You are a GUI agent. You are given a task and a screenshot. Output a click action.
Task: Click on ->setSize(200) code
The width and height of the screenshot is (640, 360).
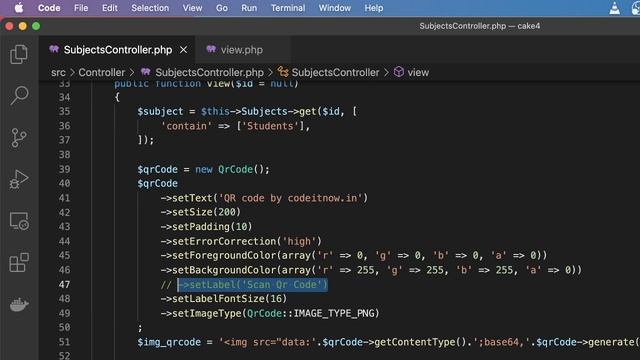200,212
